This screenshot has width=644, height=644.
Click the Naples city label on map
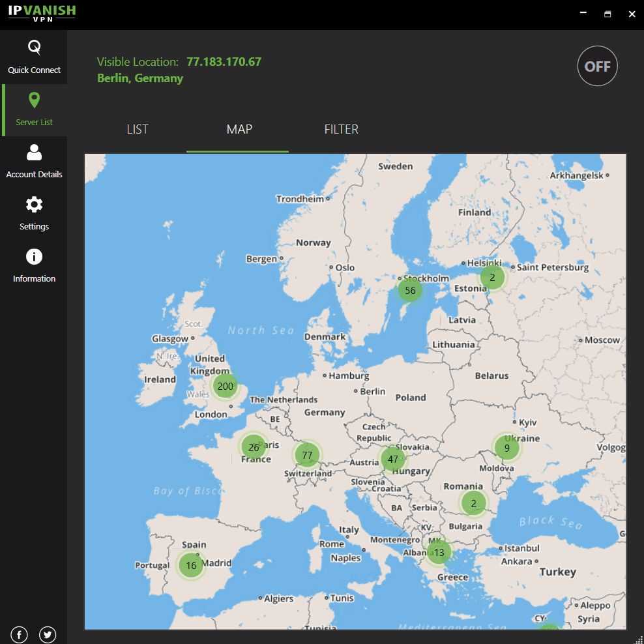[345, 558]
